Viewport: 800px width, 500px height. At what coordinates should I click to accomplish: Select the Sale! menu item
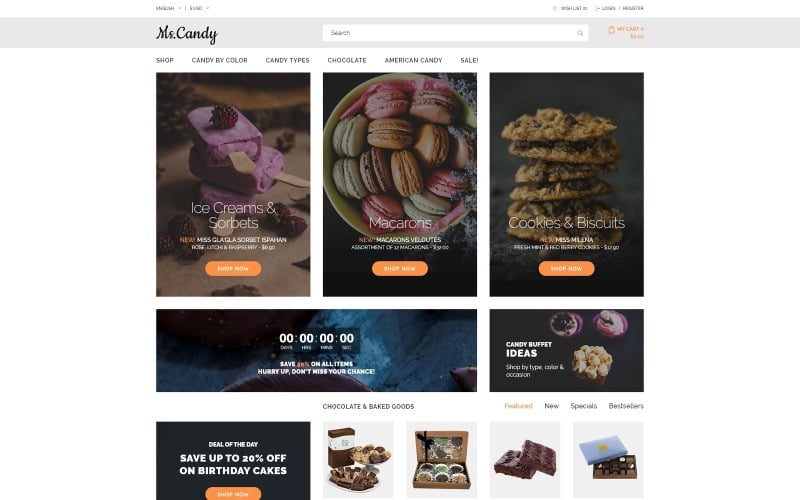pos(469,60)
